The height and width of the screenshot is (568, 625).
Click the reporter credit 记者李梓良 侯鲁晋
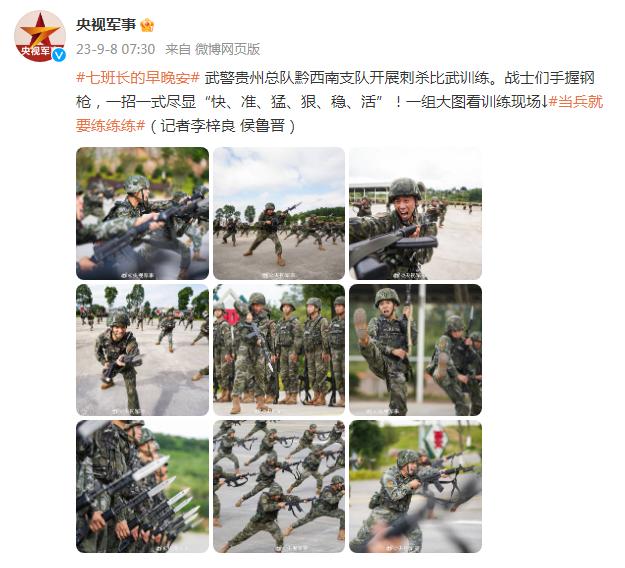223,126
